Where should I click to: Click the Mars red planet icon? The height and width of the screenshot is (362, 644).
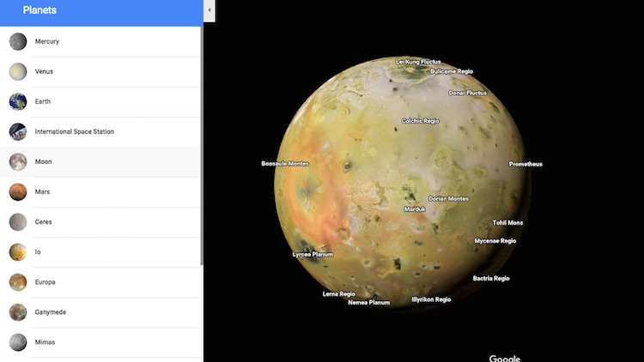point(18,191)
